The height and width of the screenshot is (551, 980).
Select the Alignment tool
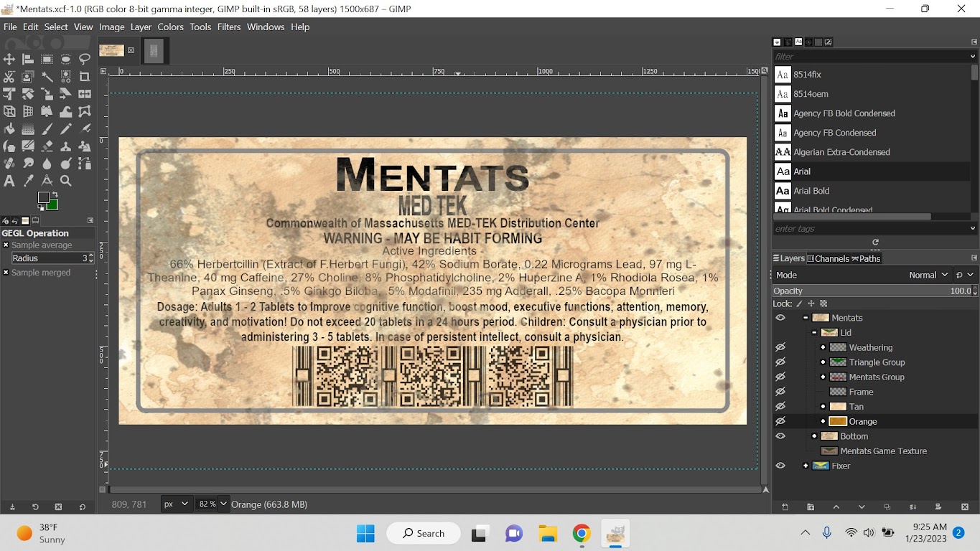28,60
